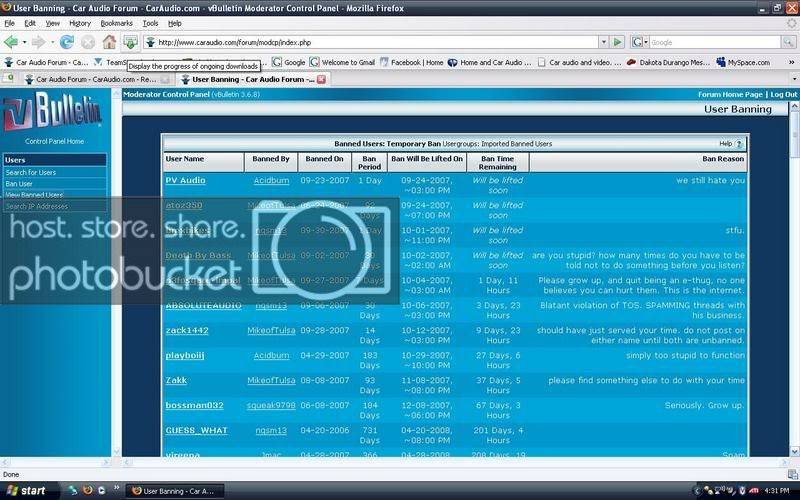Open the Google bookmark

pyautogui.click(x=289, y=62)
